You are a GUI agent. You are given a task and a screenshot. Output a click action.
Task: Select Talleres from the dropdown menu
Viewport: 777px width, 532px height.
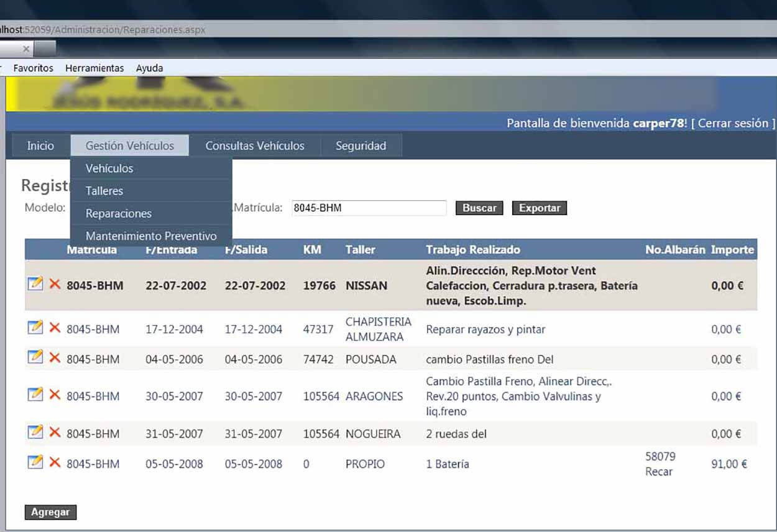(x=104, y=191)
